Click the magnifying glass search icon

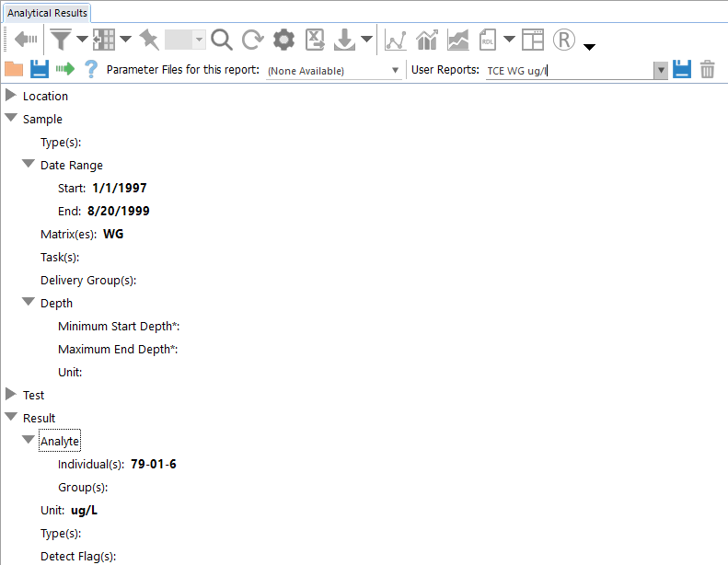tap(222, 40)
